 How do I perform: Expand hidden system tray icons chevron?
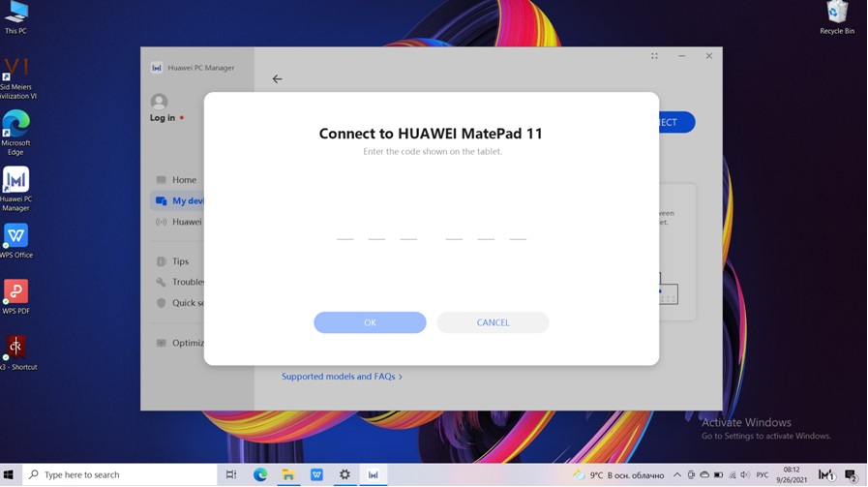click(676, 475)
